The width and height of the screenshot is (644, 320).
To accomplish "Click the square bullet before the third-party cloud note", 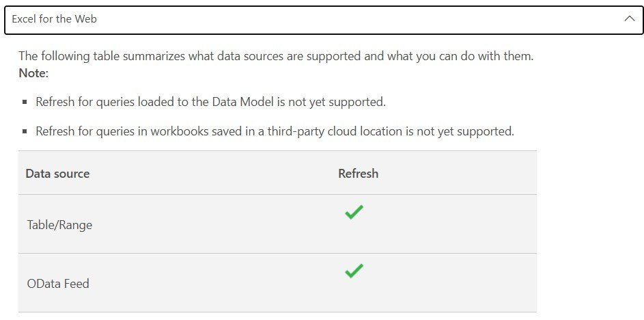I will (x=25, y=131).
